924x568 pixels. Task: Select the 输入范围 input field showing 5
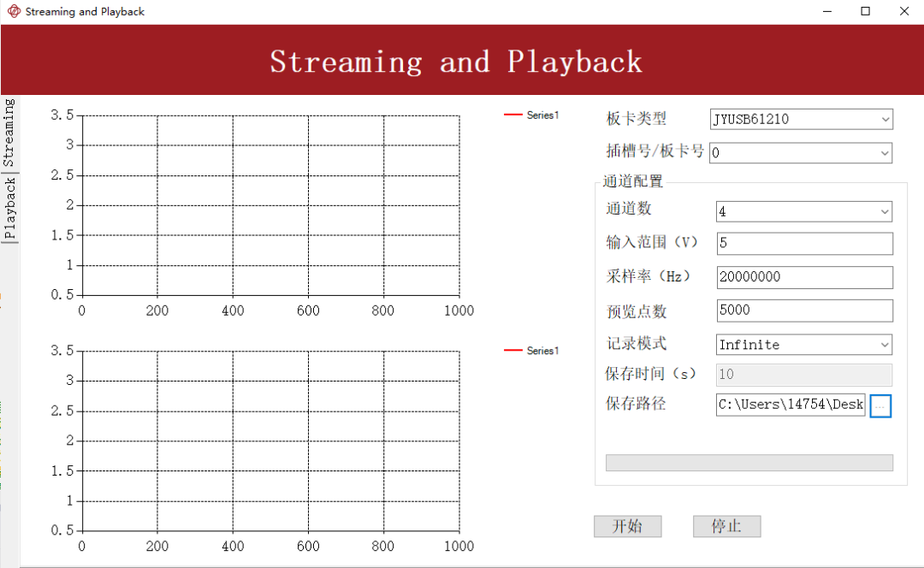click(x=804, y=243)
